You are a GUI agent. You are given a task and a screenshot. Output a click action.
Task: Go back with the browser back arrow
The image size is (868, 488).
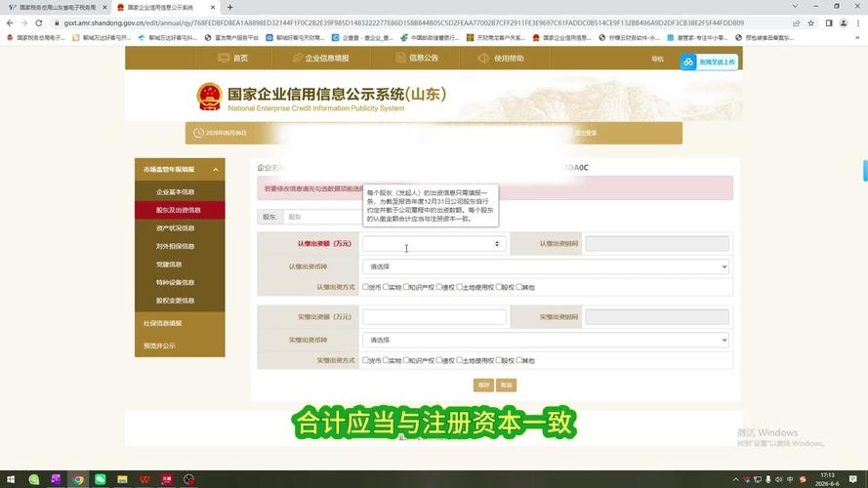point(10,23)
